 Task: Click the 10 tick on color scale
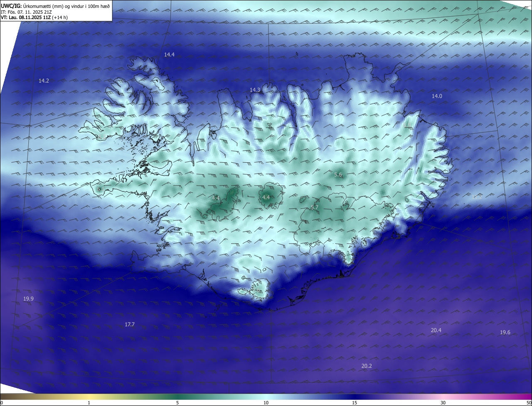click(x=266, y=403)
